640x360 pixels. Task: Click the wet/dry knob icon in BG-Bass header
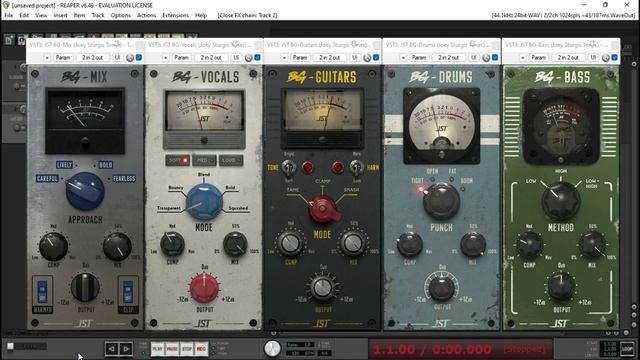(606, 58)
